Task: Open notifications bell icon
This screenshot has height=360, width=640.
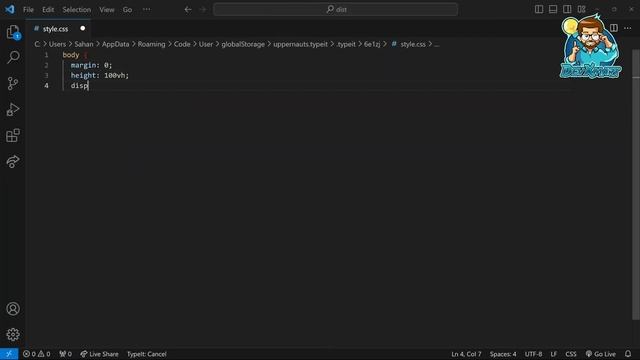Action: [x=628, y=354]
